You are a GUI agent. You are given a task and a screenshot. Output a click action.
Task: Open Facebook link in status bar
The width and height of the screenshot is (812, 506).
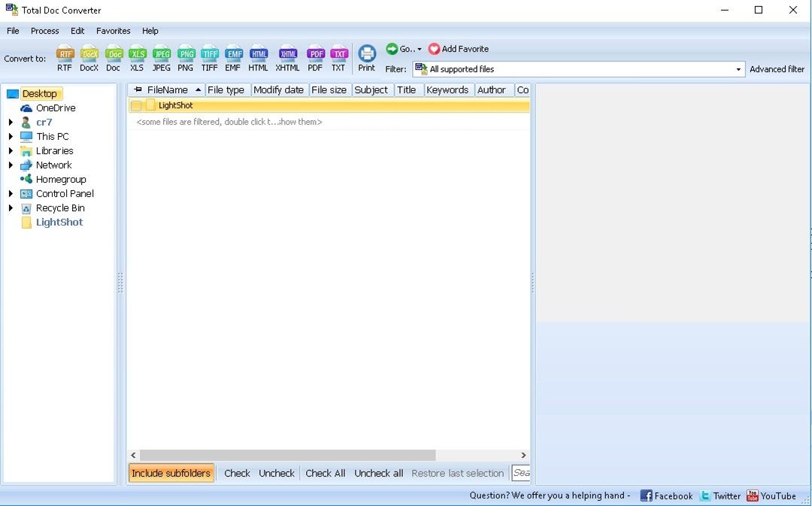coord(666,495)
